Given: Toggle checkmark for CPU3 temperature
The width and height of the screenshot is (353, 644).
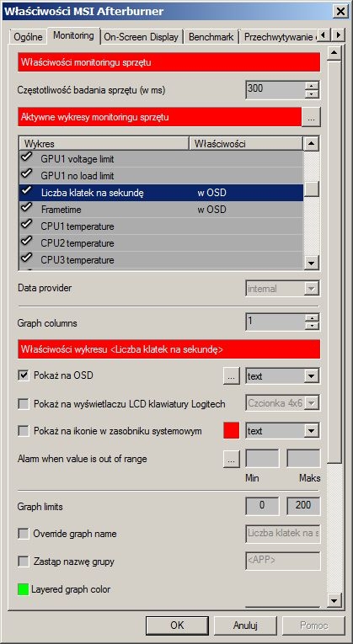Looking at the screenshot, I should (27, 258).
